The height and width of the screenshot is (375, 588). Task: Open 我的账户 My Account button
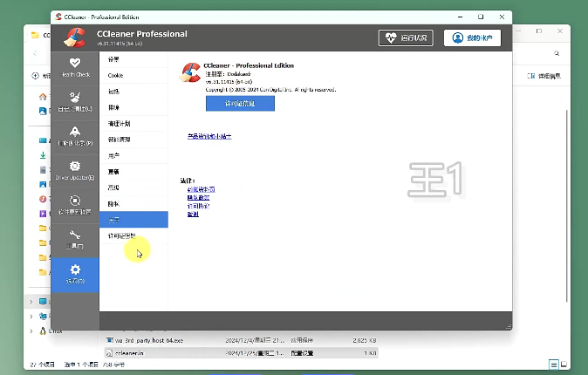(472, 37)
